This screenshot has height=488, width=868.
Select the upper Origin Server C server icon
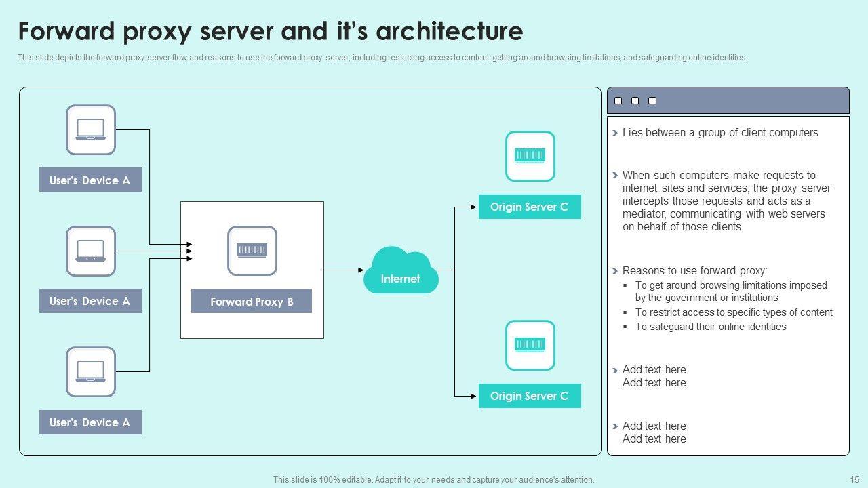530,157
